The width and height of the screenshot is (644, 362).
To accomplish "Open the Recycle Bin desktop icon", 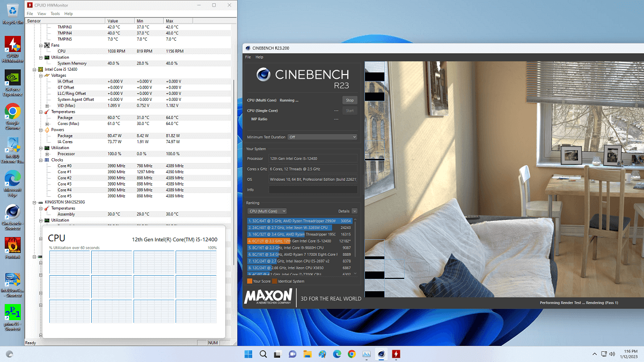I will (x=12, y=13).
